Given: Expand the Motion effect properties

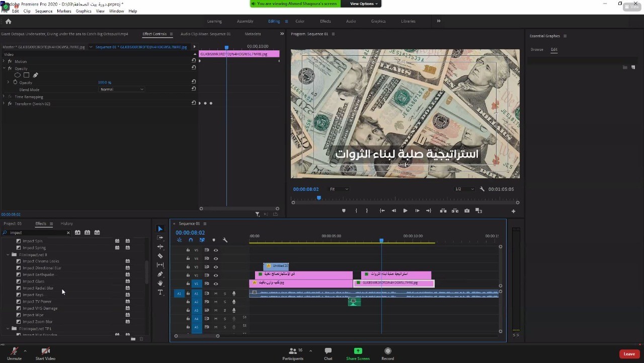Looking at the screenshot, I should (4, 61).
